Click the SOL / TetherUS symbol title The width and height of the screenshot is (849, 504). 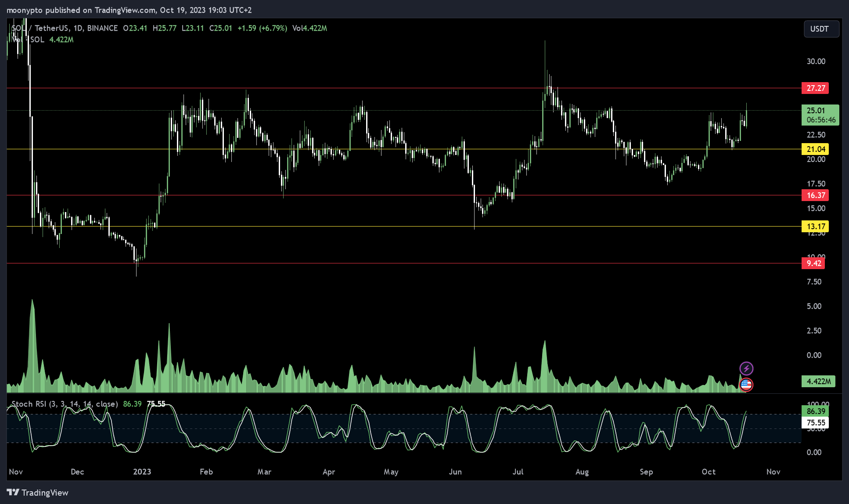[65, 28]
